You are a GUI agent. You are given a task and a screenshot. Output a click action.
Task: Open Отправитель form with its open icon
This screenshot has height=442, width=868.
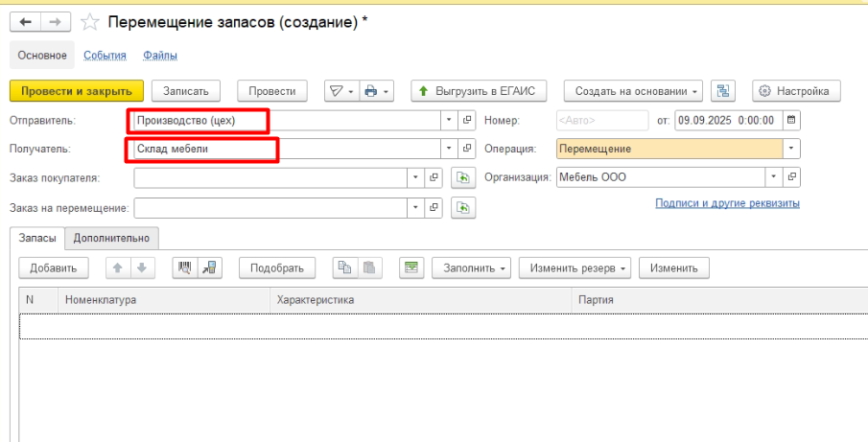click(467, 120)
